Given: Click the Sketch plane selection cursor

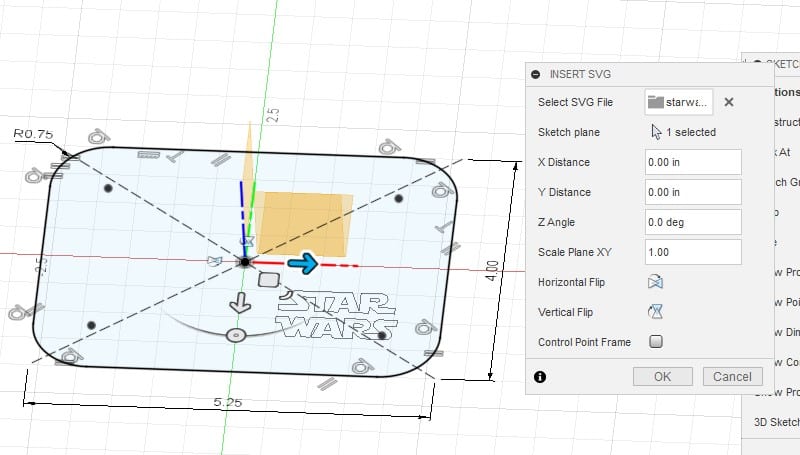Looking at the screenshot, I should [656, 132].
